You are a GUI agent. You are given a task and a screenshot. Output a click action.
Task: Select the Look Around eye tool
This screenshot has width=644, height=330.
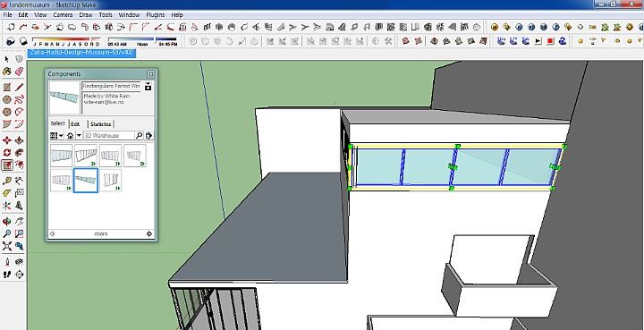coord(19,262)
